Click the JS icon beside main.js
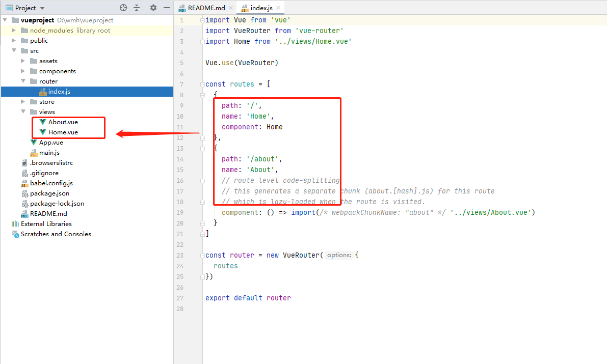 point(33,153)
